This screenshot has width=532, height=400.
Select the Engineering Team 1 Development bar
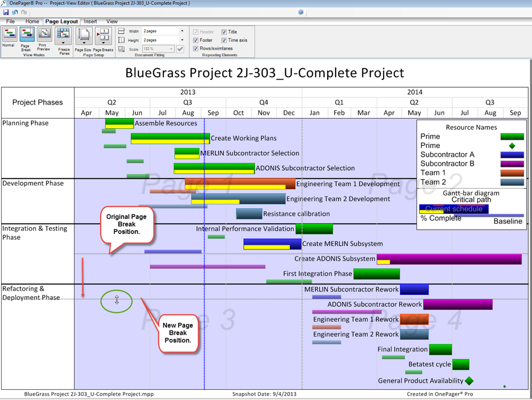[x=240, y=184]
